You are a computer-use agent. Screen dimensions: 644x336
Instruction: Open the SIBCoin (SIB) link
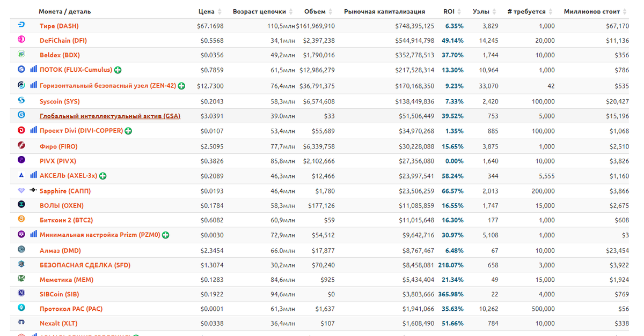(x=60, y=294)
